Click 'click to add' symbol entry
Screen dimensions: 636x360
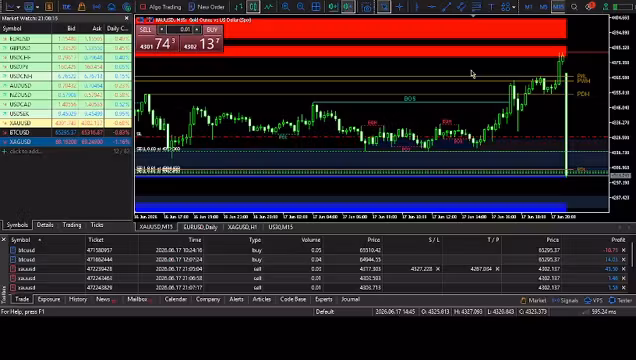26,151
